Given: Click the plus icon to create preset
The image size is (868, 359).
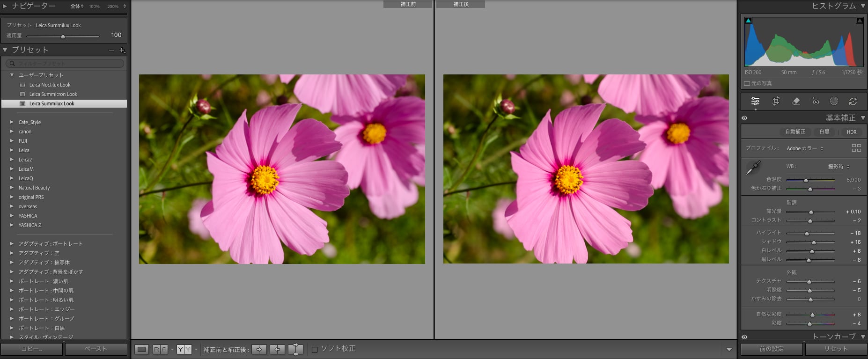Looking at the screenshot, I should point(122,50).
